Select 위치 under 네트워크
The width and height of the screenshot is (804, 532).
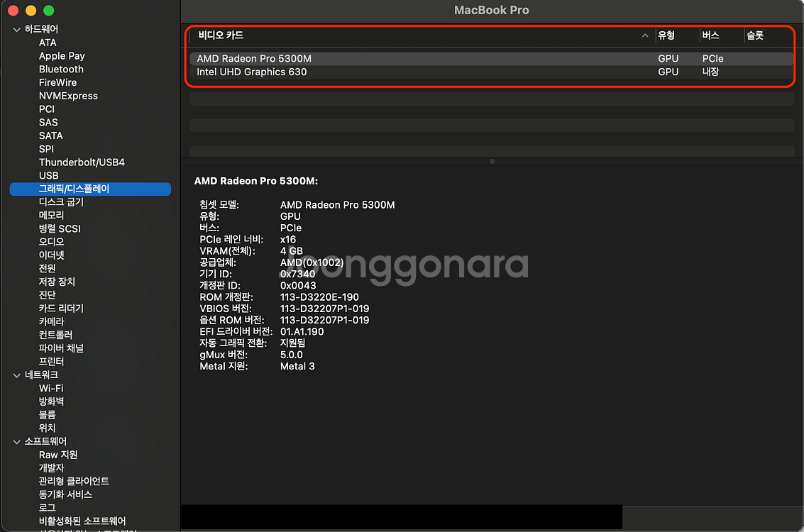[x=47, y=428]
